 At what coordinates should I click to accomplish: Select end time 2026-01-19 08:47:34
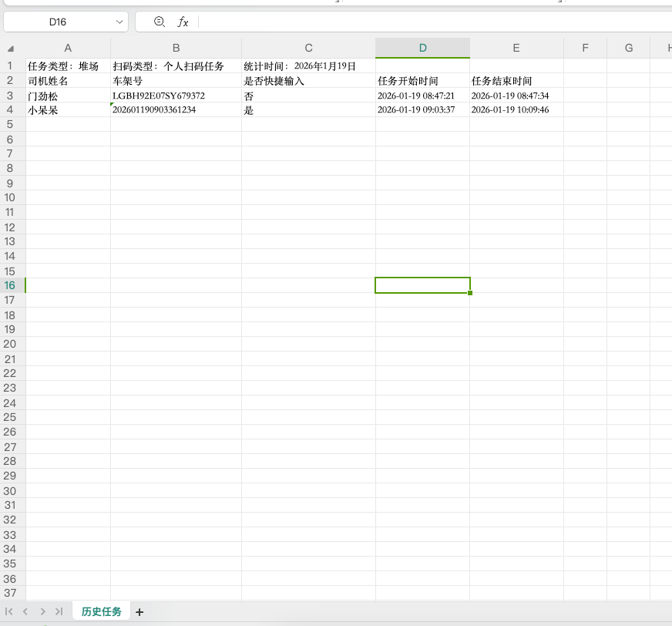pos(516,95)
